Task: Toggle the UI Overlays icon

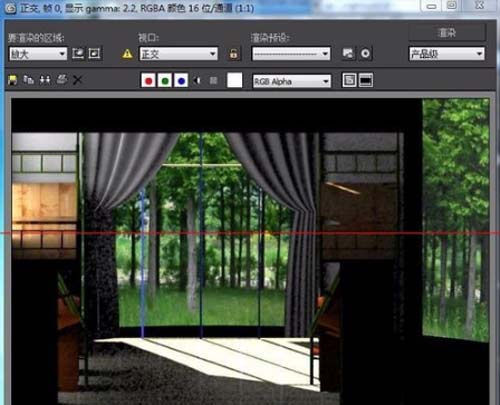Action: 349,80
